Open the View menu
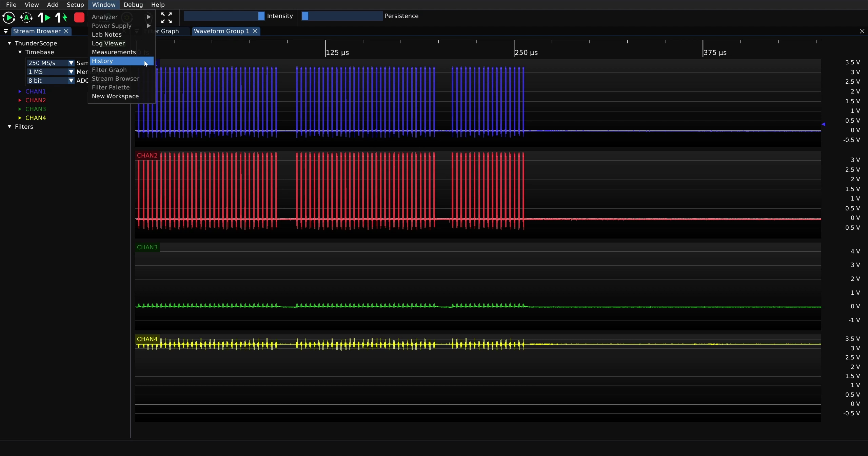 point(32,5)
